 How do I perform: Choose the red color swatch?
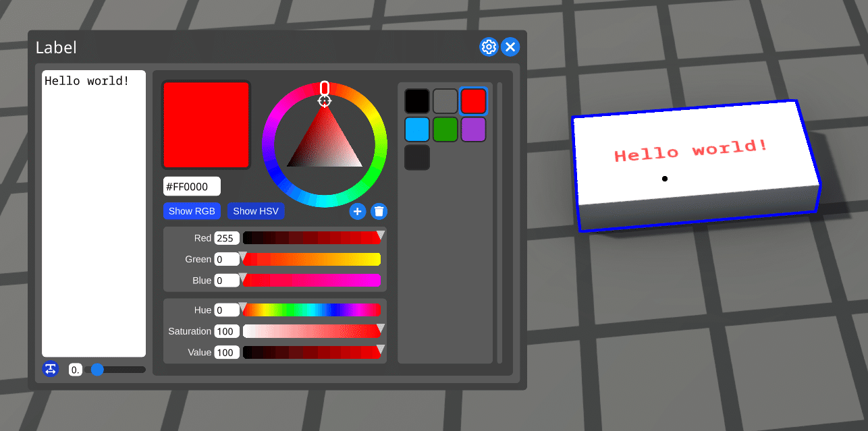473,101
